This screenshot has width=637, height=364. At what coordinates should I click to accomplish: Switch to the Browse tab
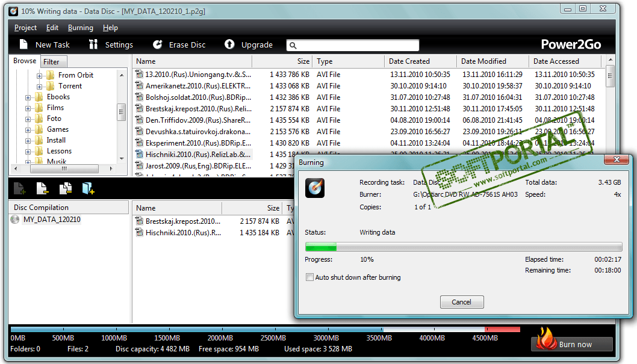(25, 61)
